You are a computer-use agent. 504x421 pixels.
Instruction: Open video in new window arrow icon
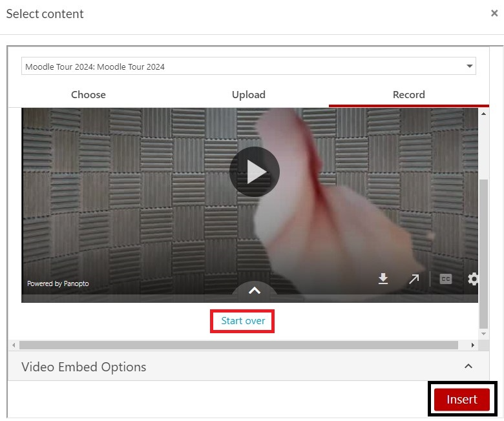pos(414,279)
